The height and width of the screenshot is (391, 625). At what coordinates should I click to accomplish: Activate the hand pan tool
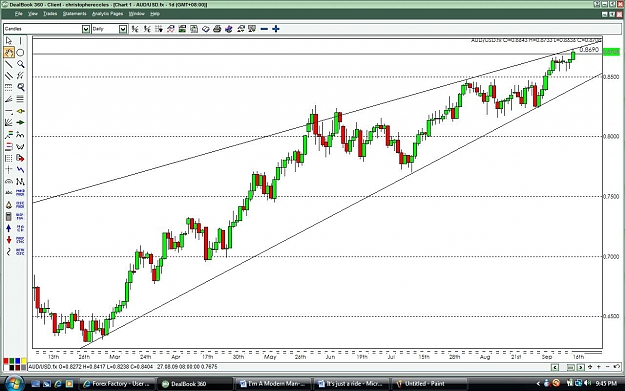pyautogui.click(x=9, y=52)
